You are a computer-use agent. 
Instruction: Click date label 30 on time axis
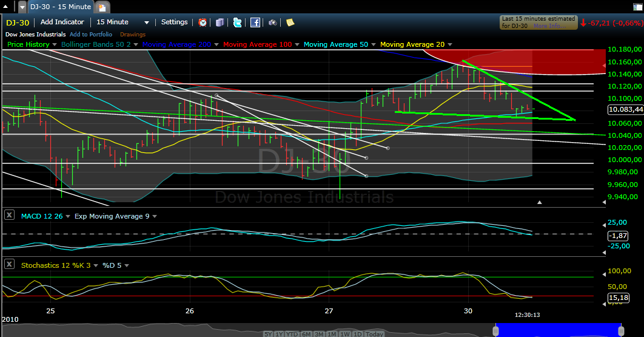tap(468, 311)
